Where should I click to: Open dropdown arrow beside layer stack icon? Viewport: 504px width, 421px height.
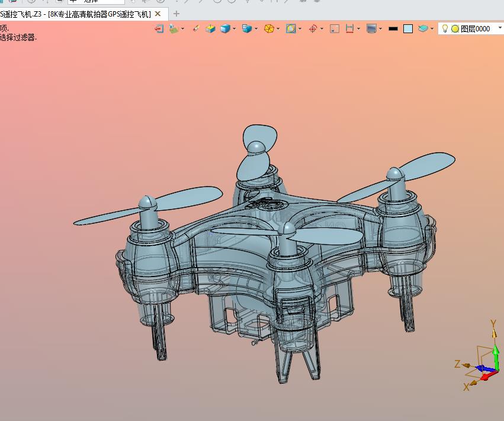[x=432, y=29]
